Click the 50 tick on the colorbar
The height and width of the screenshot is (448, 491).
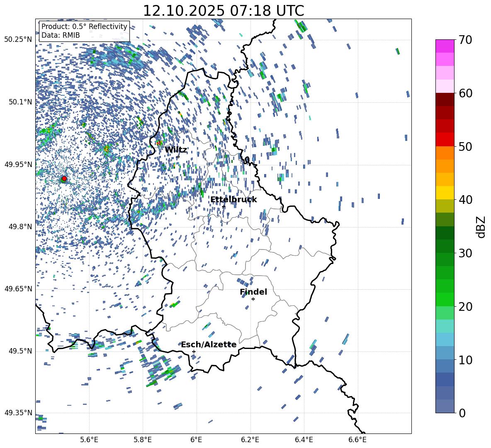pos(466,147)
